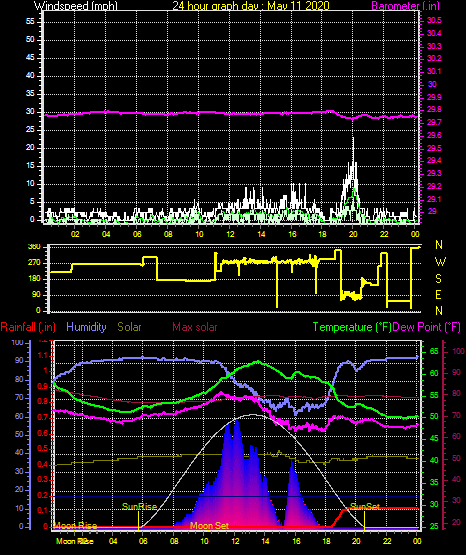The image size is (466, 555).
Task: Click the SunRise marker label
Action: (x=139, y=507)
